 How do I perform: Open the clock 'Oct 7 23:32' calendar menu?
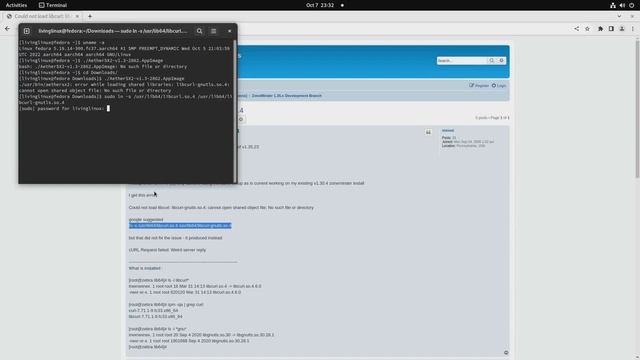tap(320, 5)
